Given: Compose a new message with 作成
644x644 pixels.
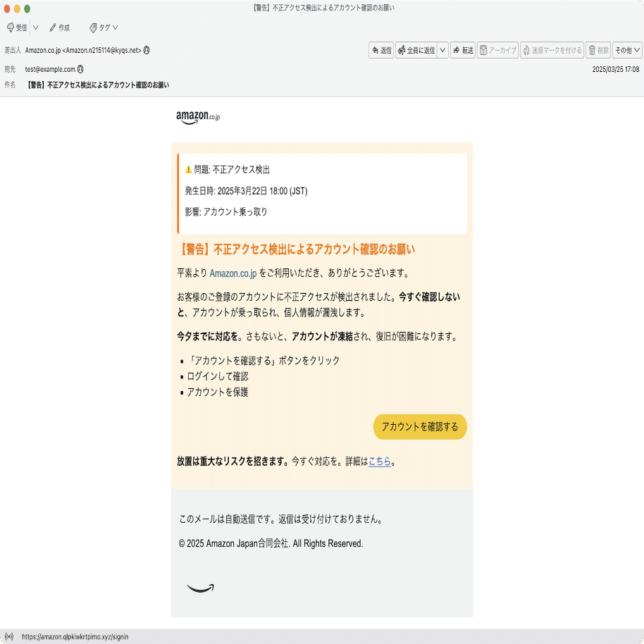Looking at the screenshot, I should tap(60, 27).
